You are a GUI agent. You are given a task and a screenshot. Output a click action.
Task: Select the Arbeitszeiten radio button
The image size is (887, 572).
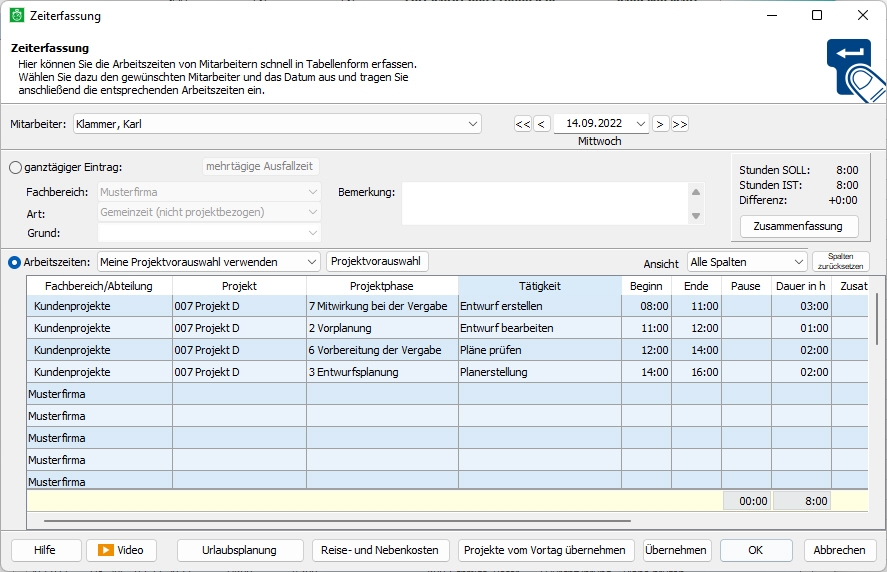pyautogui.click(x=15, y=262)
